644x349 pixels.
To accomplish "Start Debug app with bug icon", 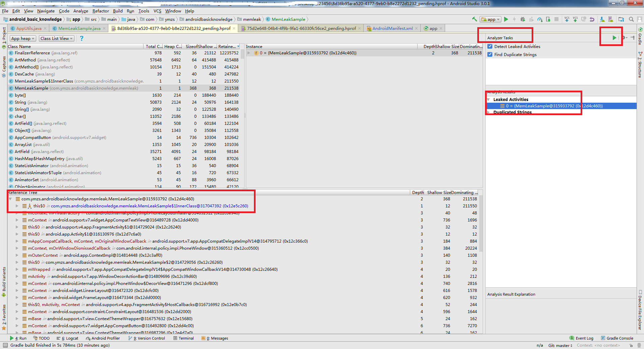I will click(523, 19).
